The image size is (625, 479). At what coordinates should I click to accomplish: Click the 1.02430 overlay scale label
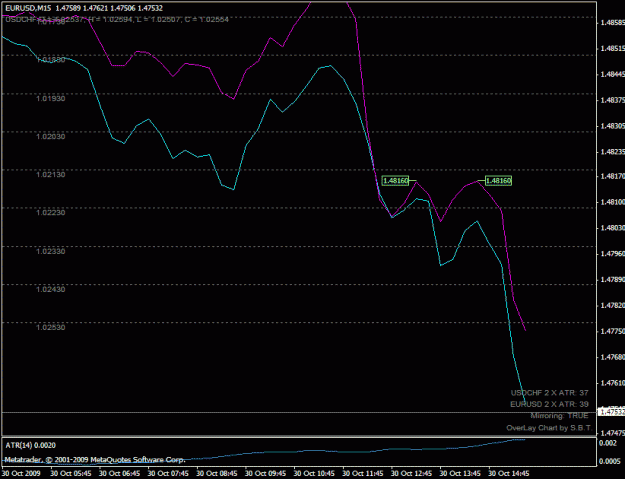click(51, 289)
